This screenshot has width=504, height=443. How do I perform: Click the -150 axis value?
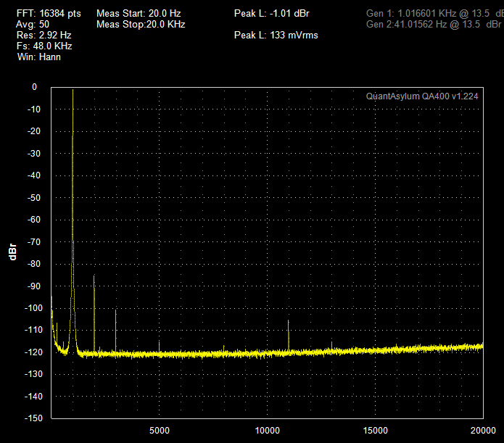point(33,418)
